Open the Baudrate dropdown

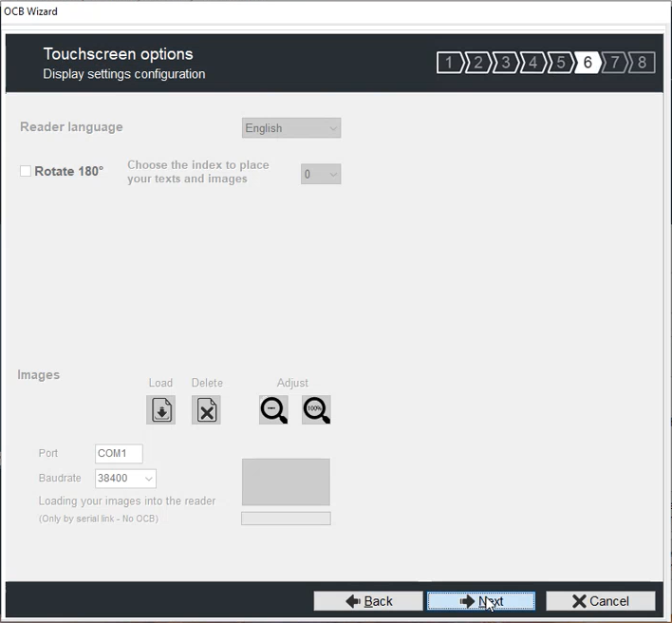pyautogui.click(x=125, y=479)
